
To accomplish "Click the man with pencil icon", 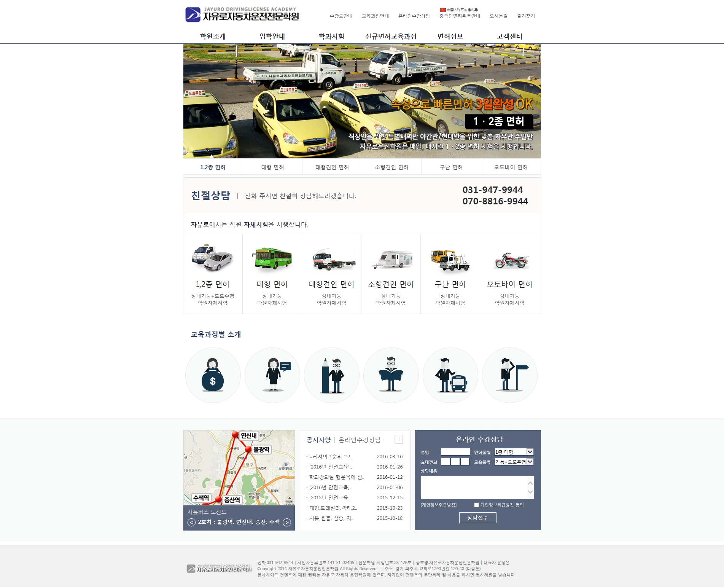I will click(331, 375).
